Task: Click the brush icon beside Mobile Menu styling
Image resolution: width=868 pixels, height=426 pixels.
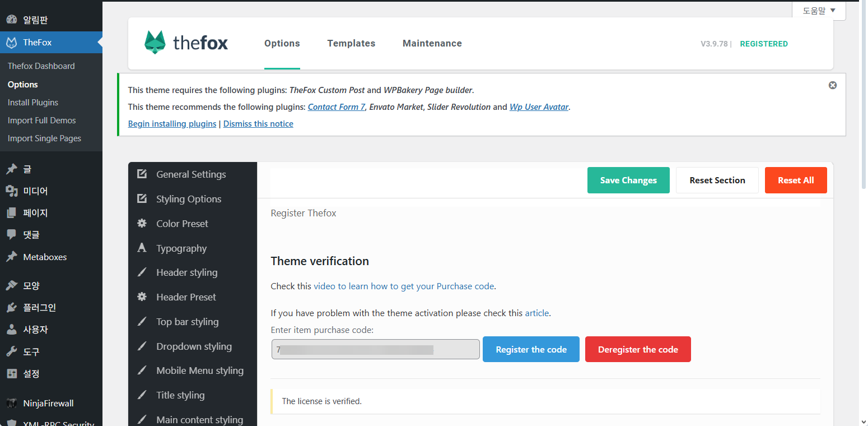Action: click(142, 371)
